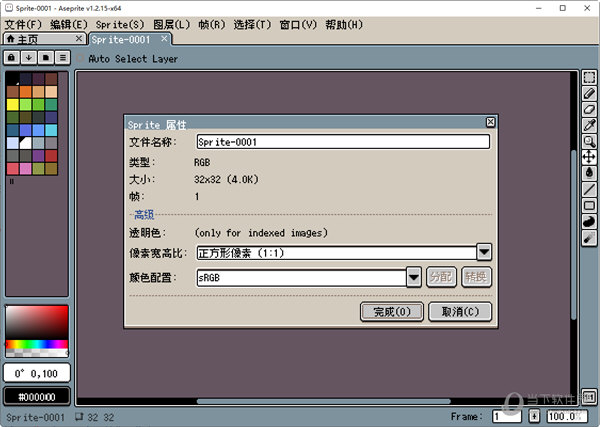Click the down arrow sort icon

[x=29, y=58]
